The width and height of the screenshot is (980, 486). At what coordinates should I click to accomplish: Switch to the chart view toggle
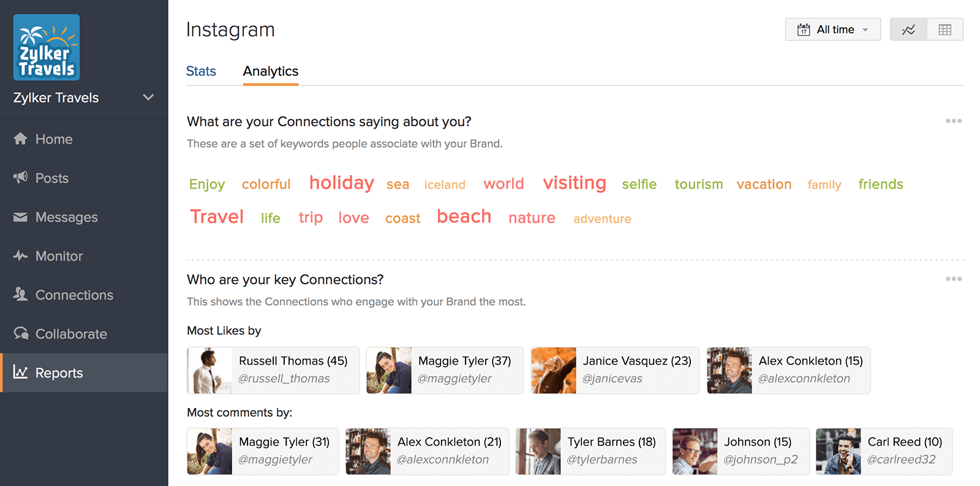(908, 29)
